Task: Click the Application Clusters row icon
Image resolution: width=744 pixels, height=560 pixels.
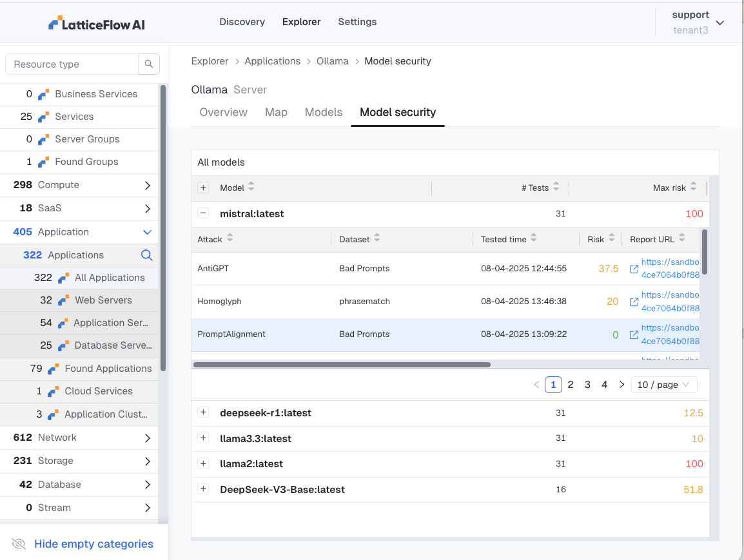Action: tap(53, 414)
